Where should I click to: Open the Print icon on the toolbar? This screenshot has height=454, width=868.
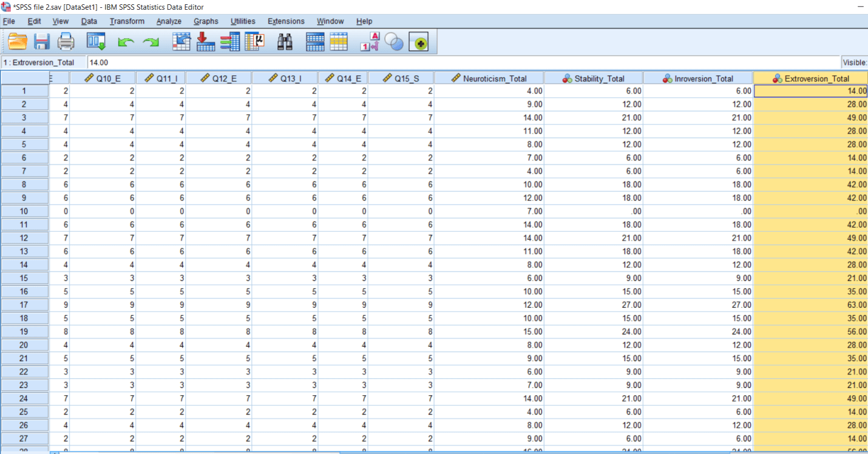click(66, 41)
